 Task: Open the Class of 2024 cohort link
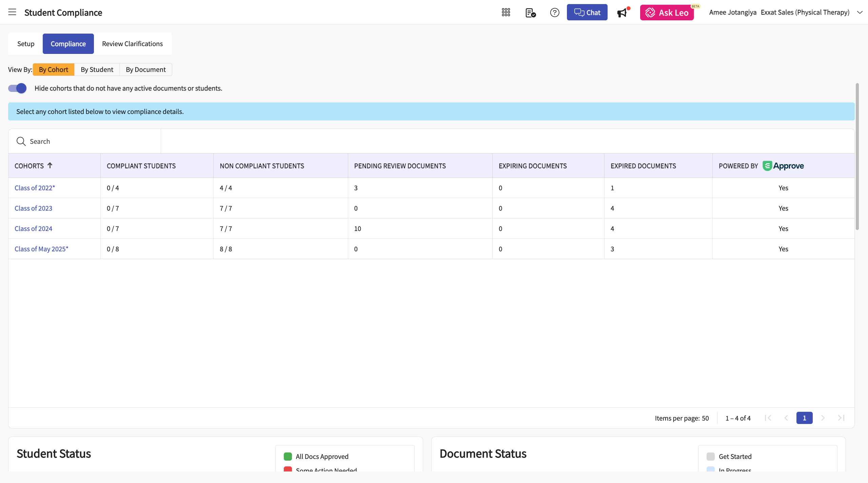click(33, 229)
